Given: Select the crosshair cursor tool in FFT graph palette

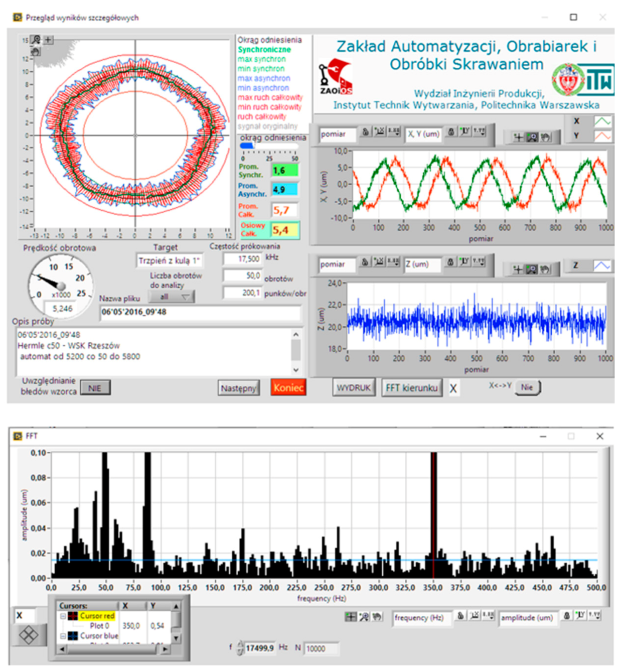Looking at the screenshot, I should tap(351, 616).
